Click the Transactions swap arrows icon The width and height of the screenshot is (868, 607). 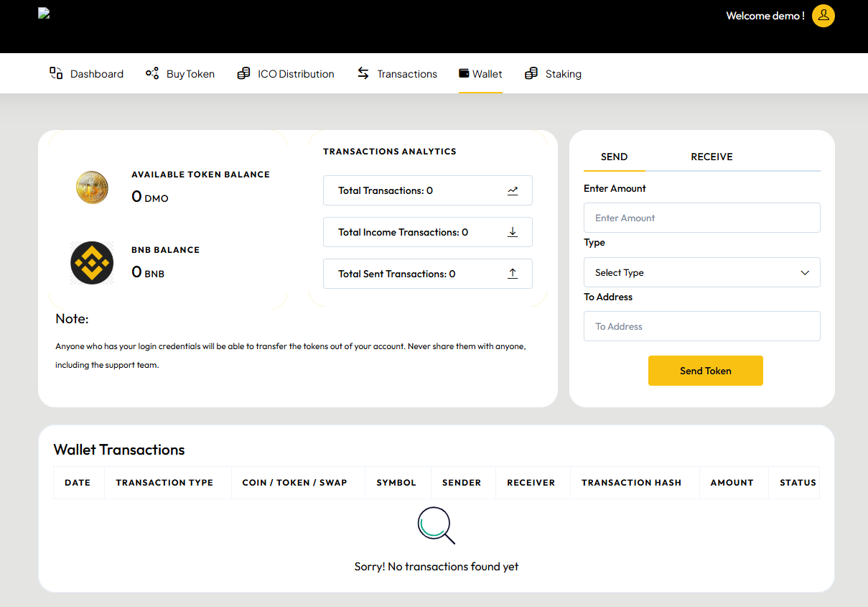pyautogui.click(x=363, y=73)
